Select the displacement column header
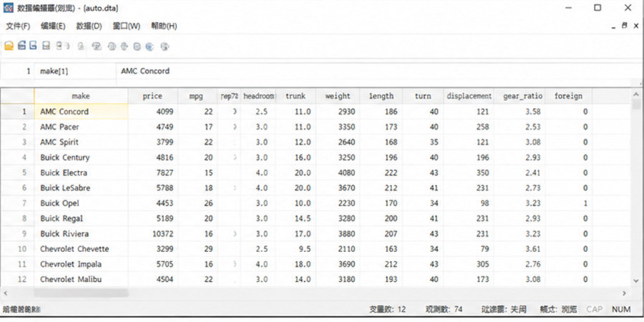Image resolution: width=644 pixels, height=322 pixels. pos(469,96)
